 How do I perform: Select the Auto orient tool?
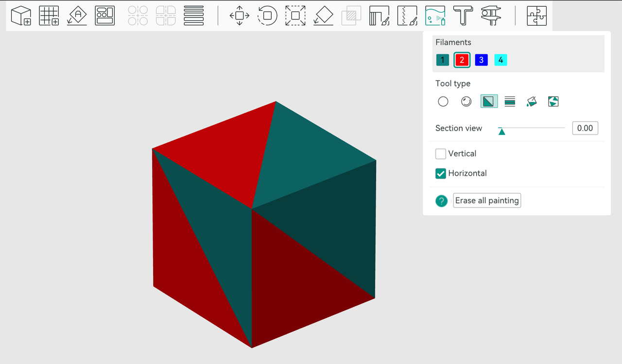point(77,16)
